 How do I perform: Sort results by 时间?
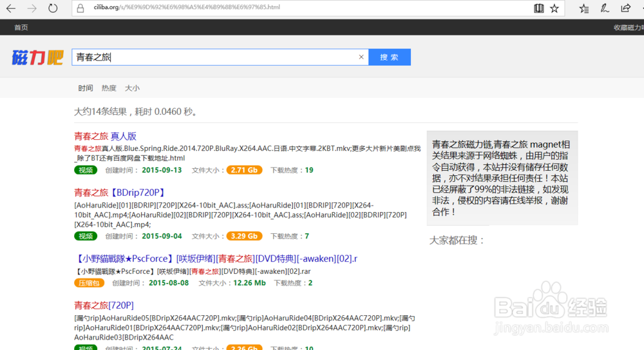tap(86, 88)
